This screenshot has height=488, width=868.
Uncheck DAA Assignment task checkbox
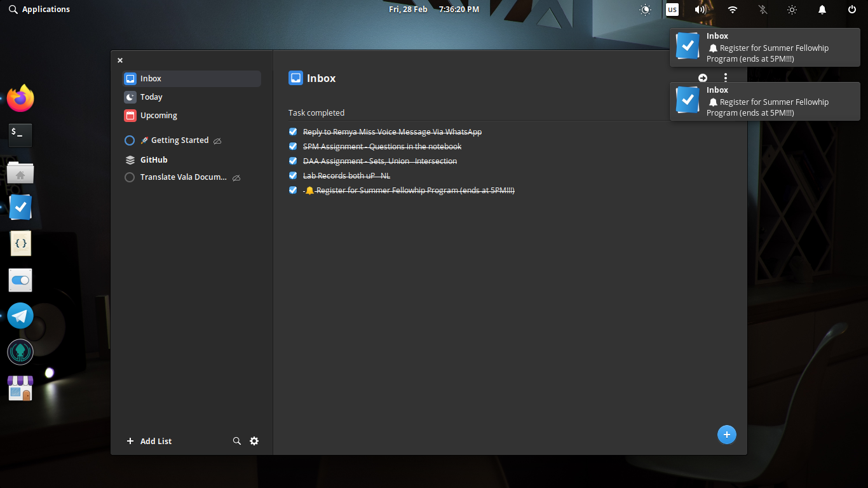click(x=293, y=161)
